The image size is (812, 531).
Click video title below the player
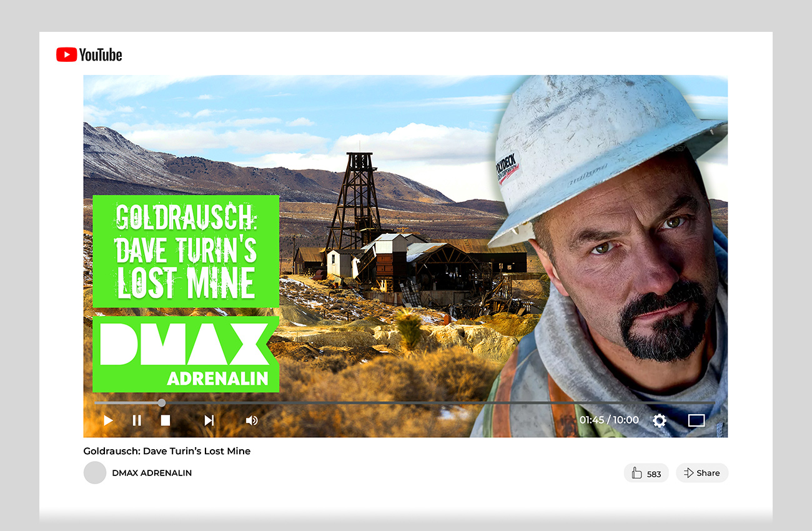click(167, 451)
